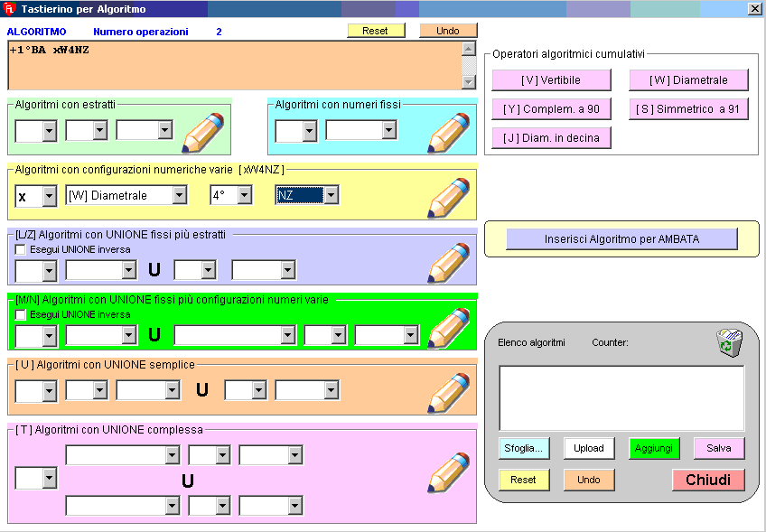The width and height of the screenshot is (766, 532).
Task: Click Inserisci Algoritmo per AMBATA button
Action: click(x=621, y=239)
